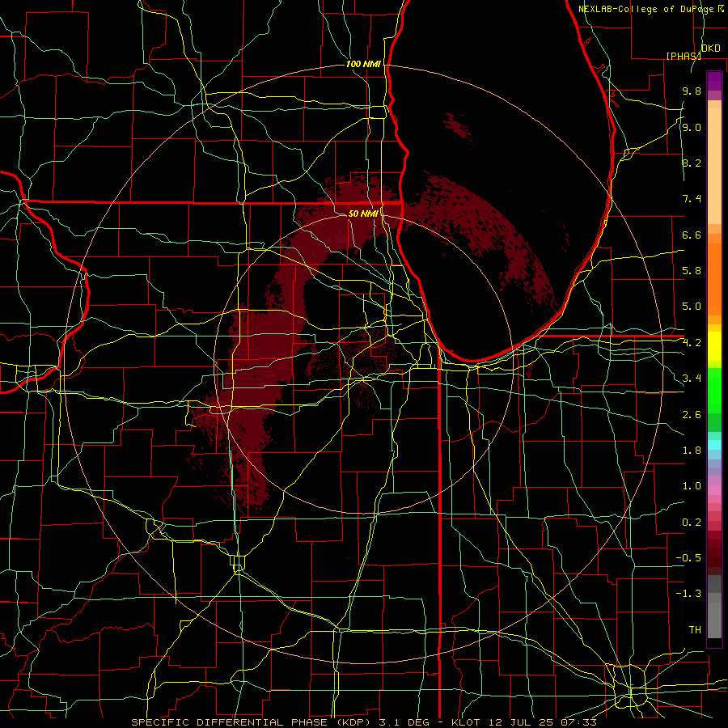Click the 1.8 value on the color scale
This screenshot has height=728, width=728.
692,451
